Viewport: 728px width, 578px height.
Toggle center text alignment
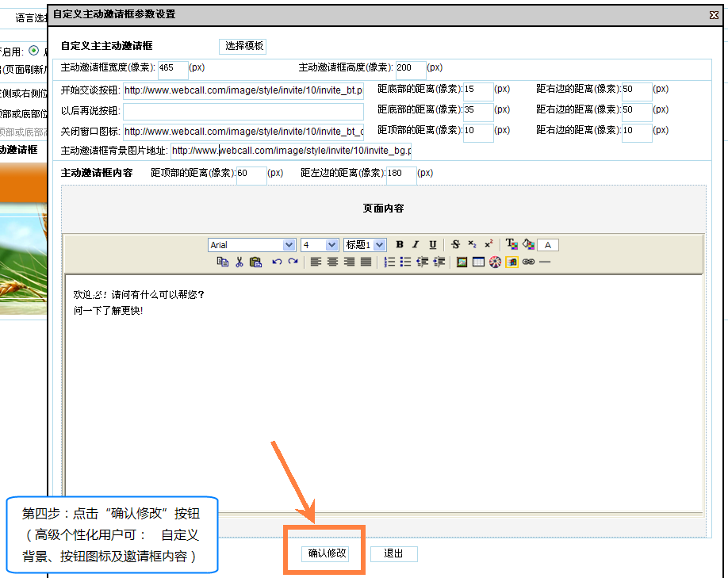point(333,262)
